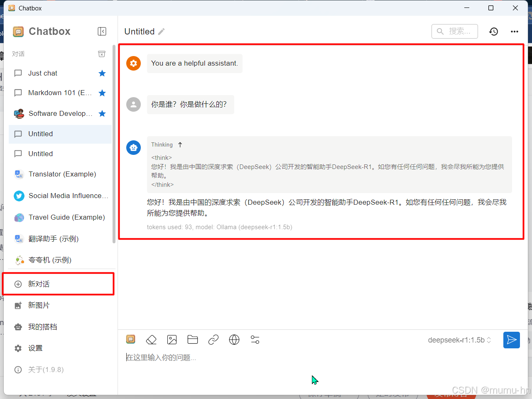Click the 搜索 search field
Image resolution: width=532 pixels, height=399 pixels.
click(455, 32)
